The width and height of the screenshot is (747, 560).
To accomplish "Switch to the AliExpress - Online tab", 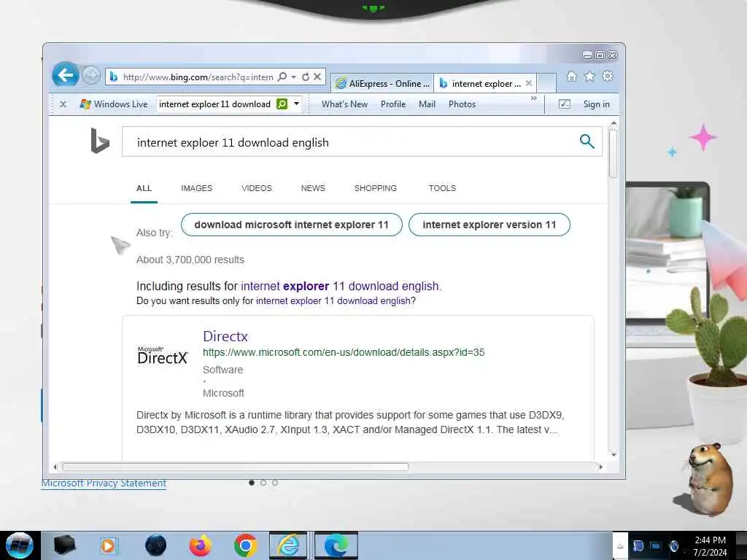I will 382,83.
